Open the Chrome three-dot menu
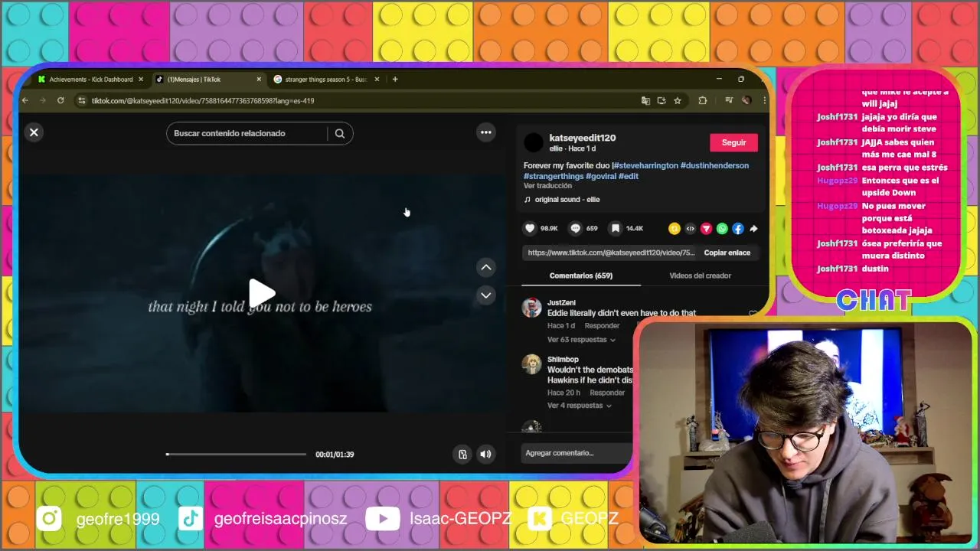 [763, 100]
